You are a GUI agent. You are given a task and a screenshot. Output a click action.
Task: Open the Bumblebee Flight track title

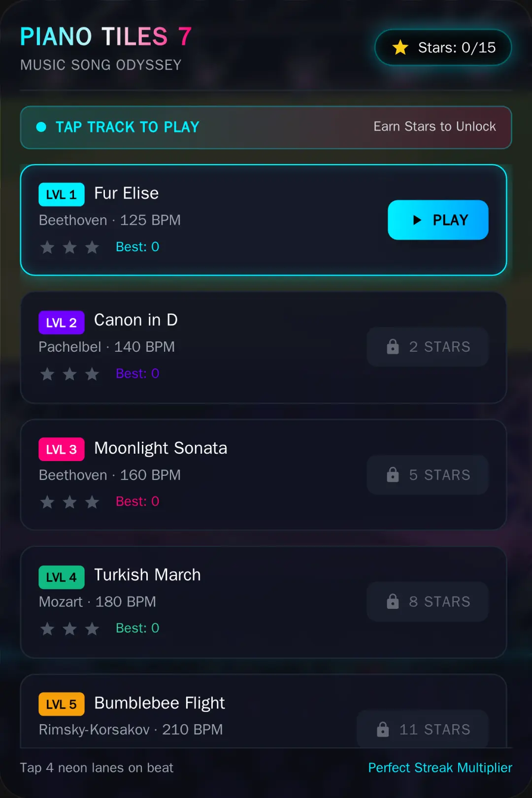point(160,703)
